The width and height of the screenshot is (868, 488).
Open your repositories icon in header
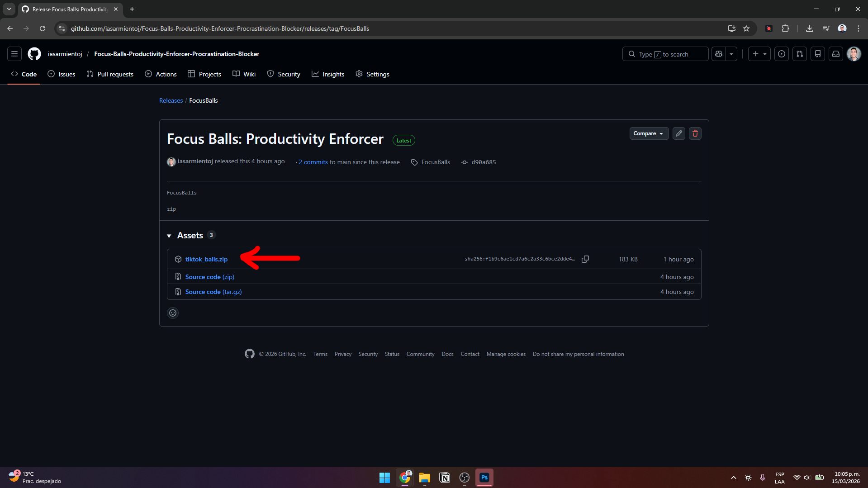click(818, 54)
